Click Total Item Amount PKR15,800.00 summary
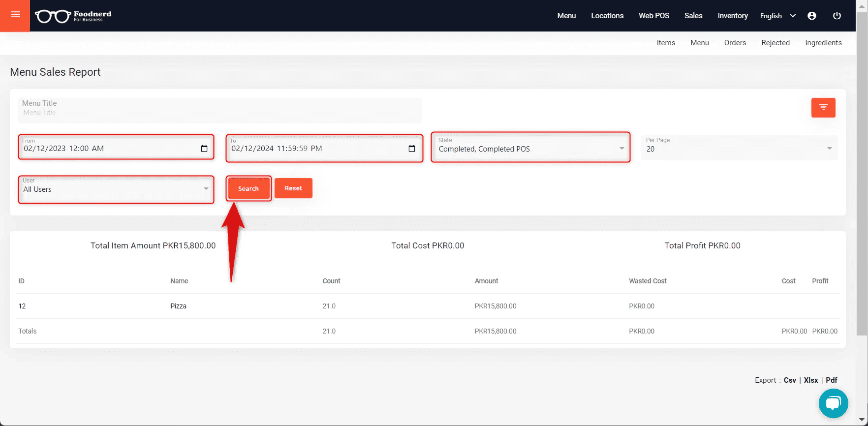 click(153, 245)
